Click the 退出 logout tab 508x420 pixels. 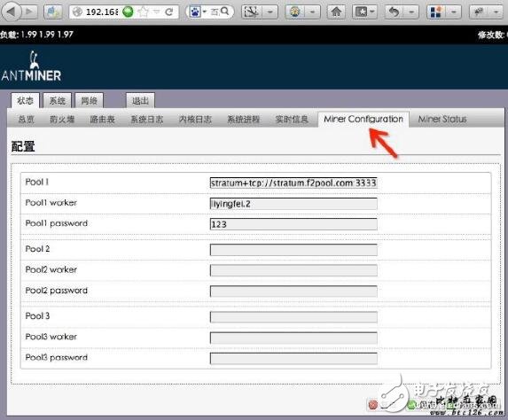click(140, 101)
